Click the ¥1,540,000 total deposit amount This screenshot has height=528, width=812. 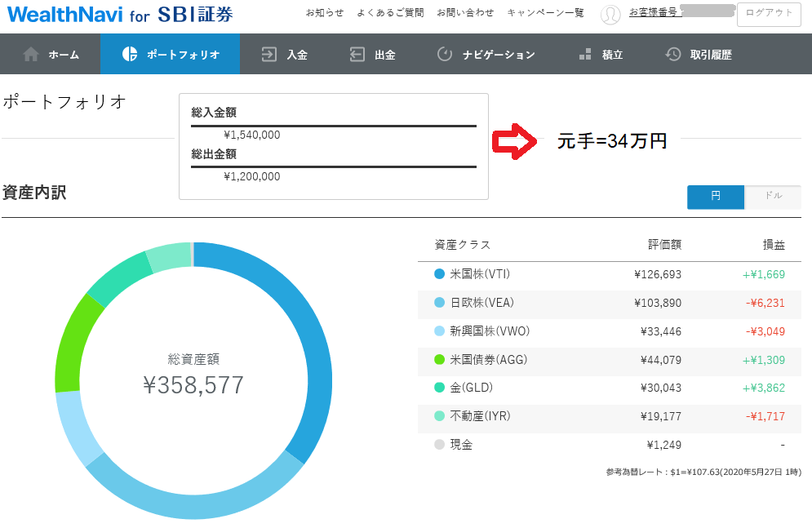click(251, 135)
